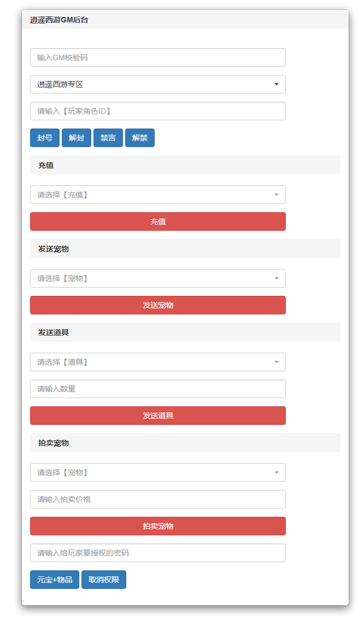Expand the 请选择【充值】 dropdown

(x=157, y=195)
